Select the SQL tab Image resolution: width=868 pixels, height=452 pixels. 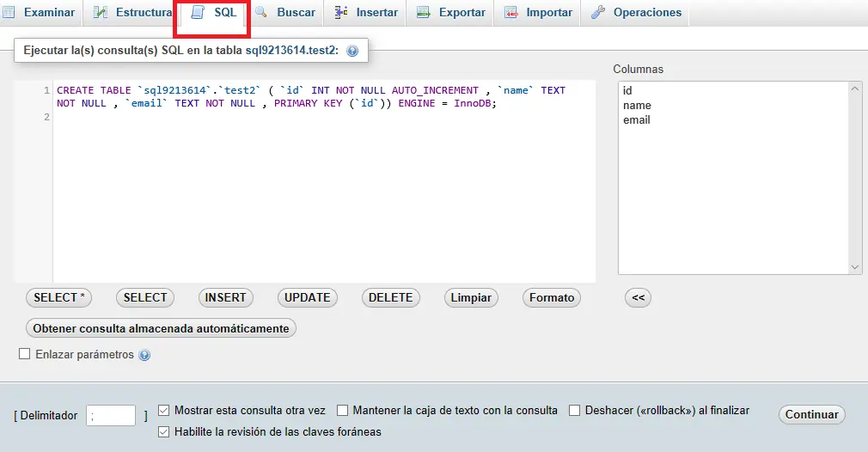215,12
